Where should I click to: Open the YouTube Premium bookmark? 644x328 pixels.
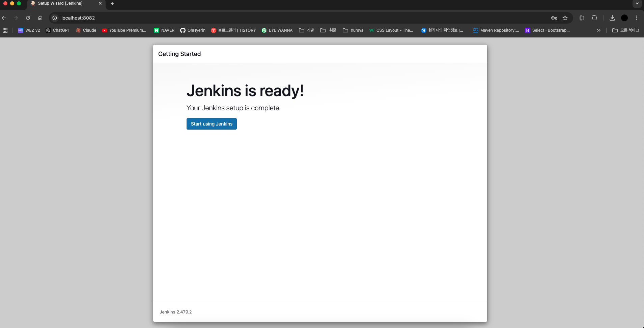pos(124,30)
